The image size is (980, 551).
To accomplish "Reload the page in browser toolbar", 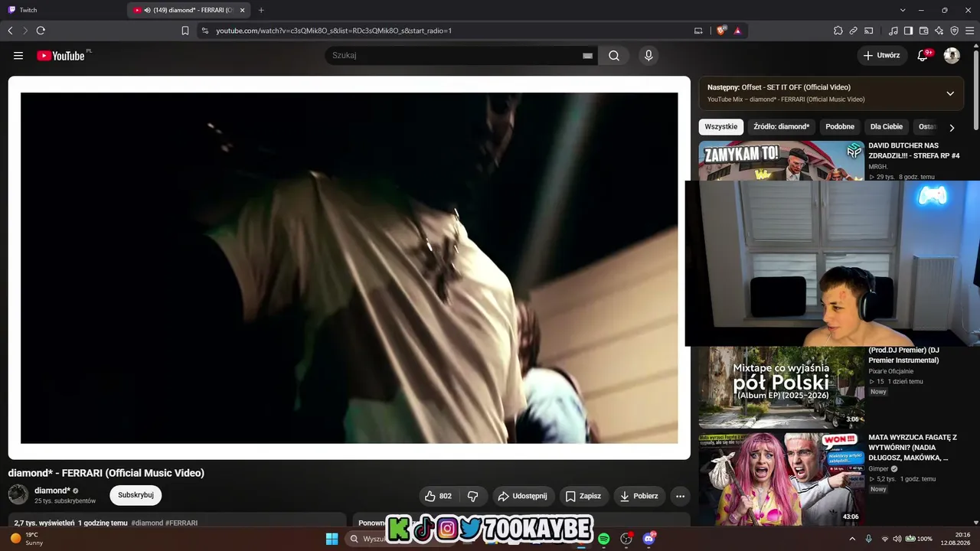I will tap(41, 31).
